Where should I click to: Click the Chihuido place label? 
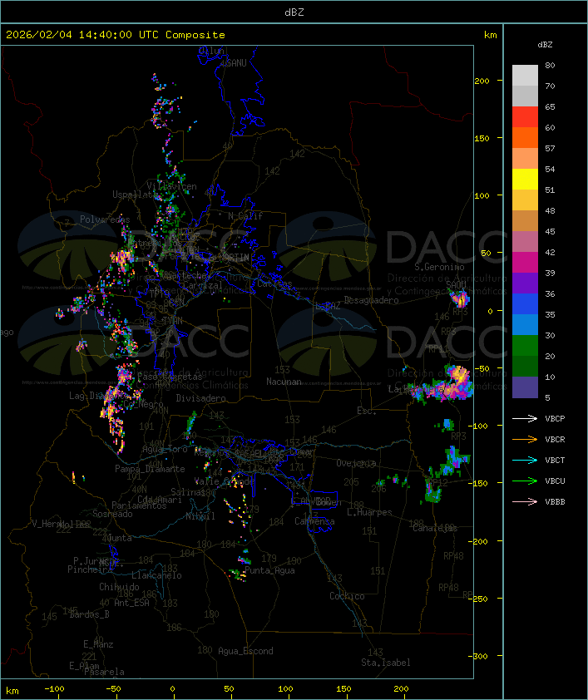pyautogui.click(x=119, y=587)
